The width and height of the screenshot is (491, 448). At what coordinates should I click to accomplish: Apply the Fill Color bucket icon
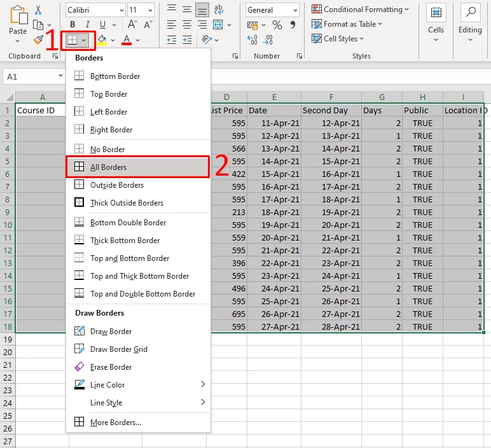point(102,40)
